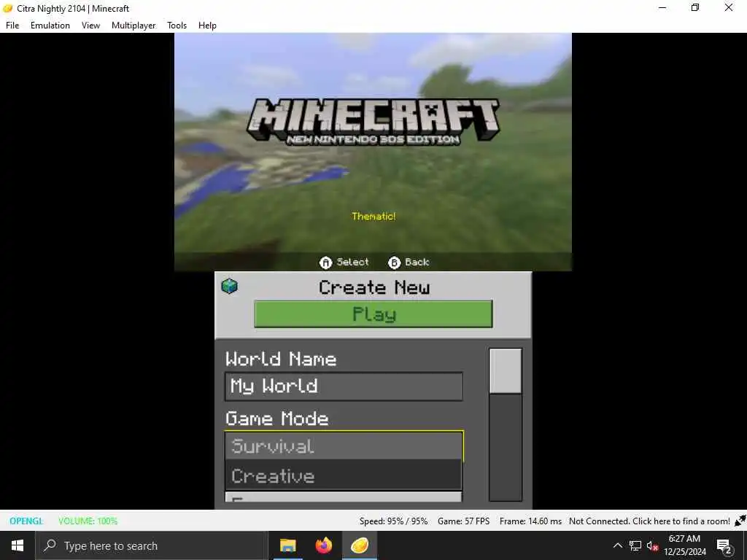Click the network icon in system tray
Screen dimensions: 747x560
coord(635,545)
